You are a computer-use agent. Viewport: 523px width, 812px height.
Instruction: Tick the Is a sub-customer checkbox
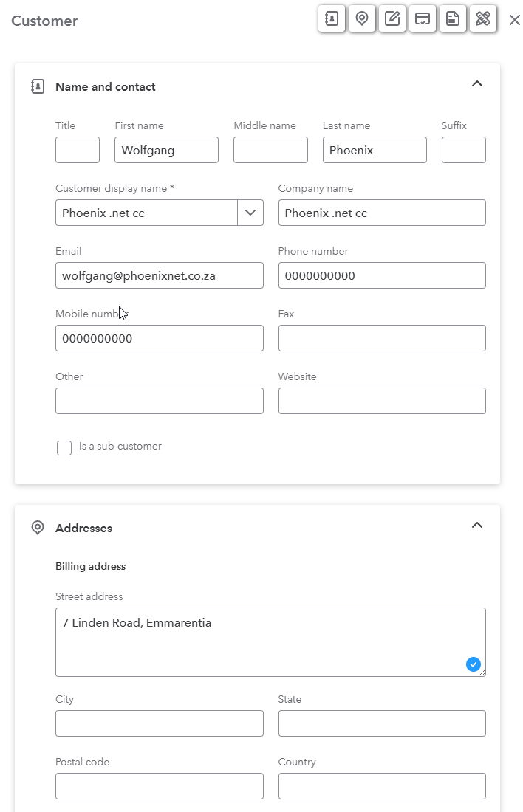click(64, 448)
